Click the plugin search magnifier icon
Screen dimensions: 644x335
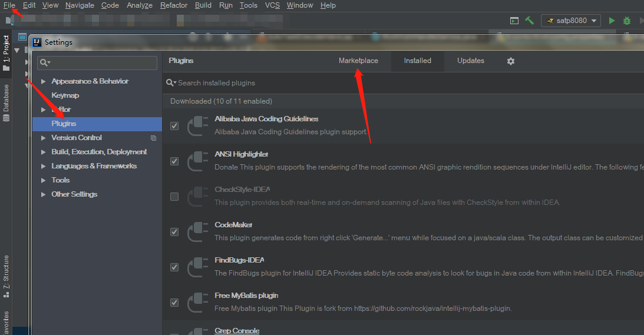170,83
